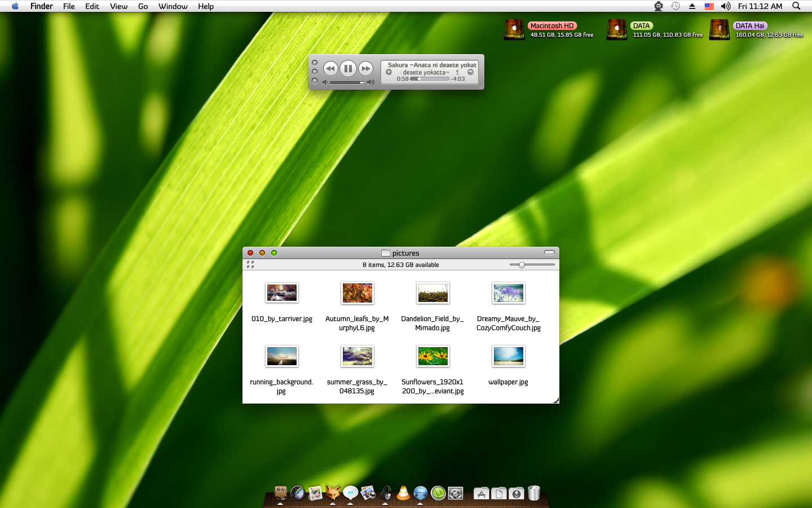This screenshot has height=508, width=812.
Task: Click '8 items, 12.63 GB available' status text
Action: (401, 265)
